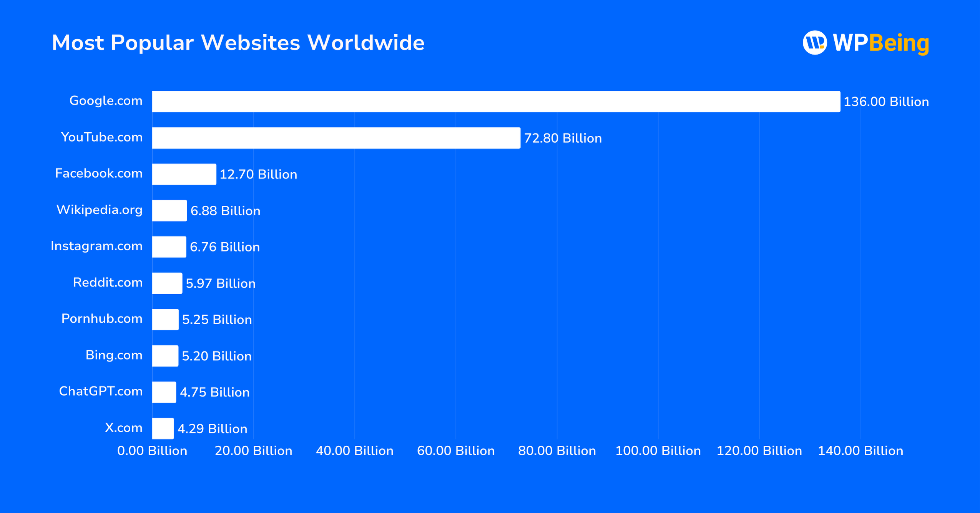Click the 72.80 Billion value label
Viewport: 980px width, 513px height.
click(563, 138)
